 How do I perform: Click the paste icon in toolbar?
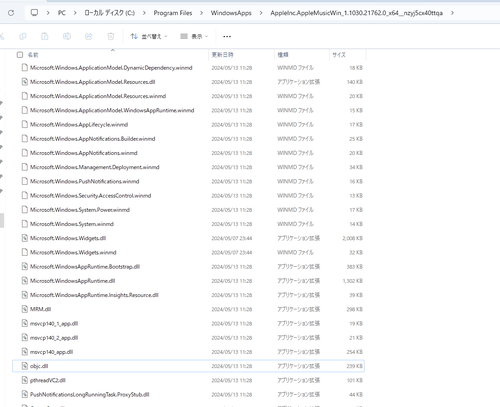[45, 36]
